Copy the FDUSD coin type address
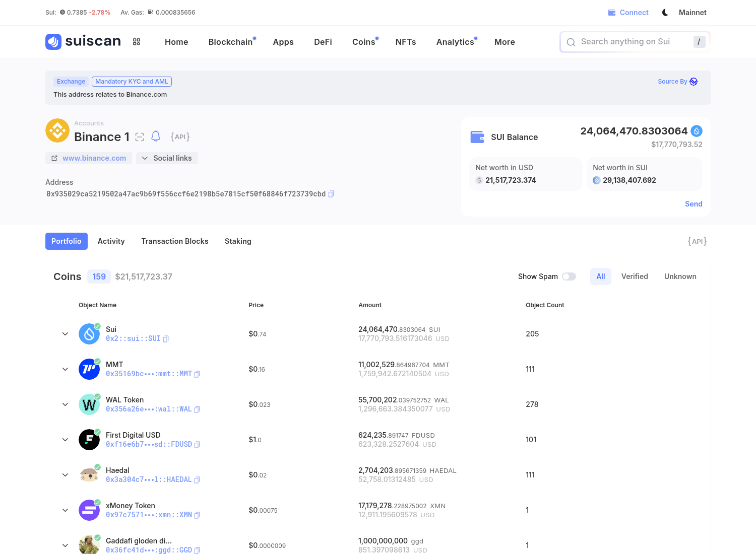The height and width of the screenshot is (554, 756). click(197, 445)
